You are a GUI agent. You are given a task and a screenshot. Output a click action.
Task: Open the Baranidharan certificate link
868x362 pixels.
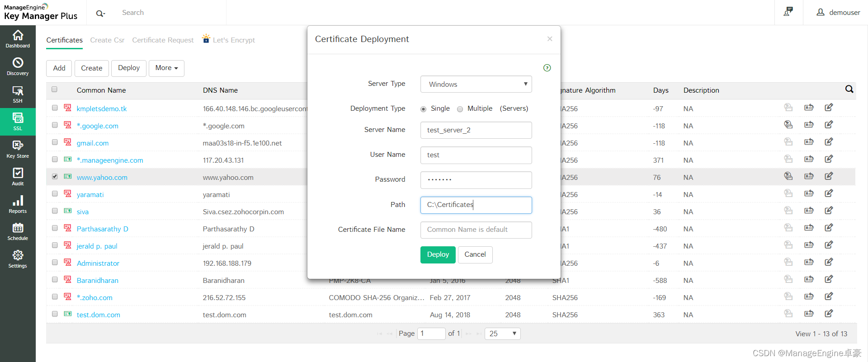coord(98,281)
